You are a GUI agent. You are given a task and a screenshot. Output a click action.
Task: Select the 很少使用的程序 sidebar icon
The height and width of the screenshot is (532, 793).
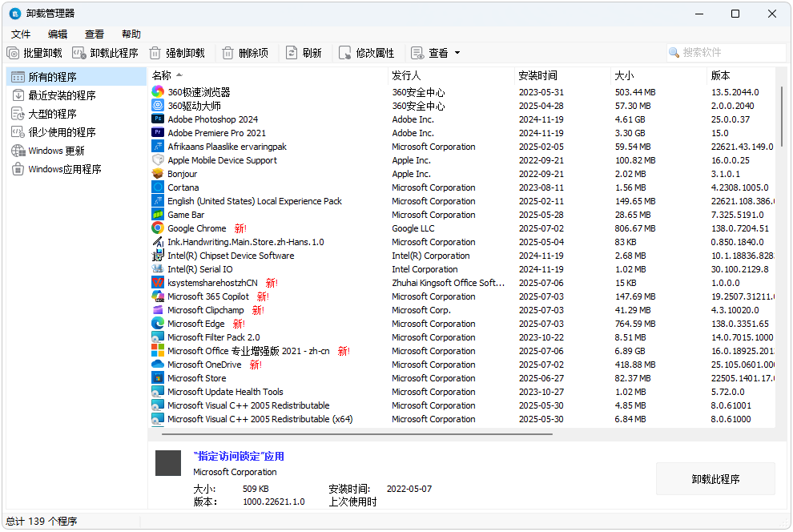click(18, 131)
